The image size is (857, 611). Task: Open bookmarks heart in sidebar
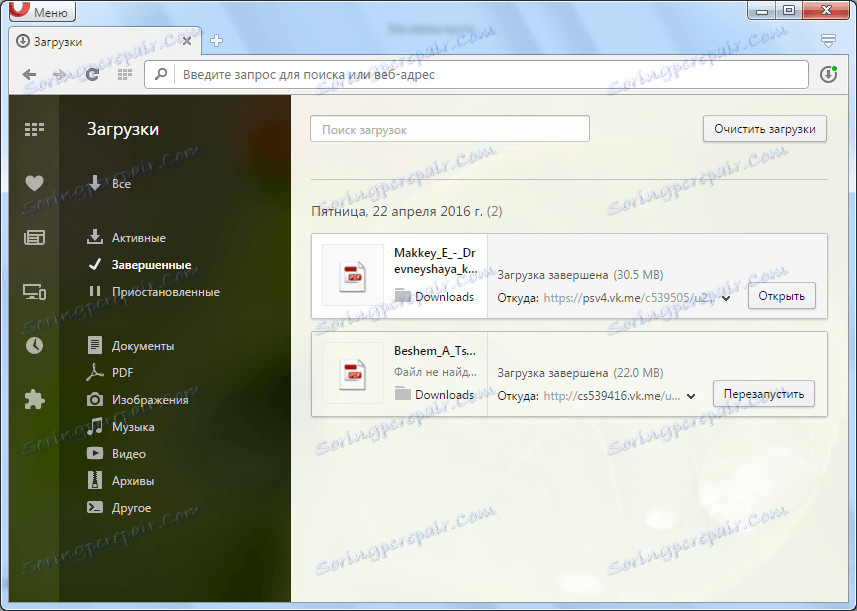pyautogui.click(x=34, y=183)
